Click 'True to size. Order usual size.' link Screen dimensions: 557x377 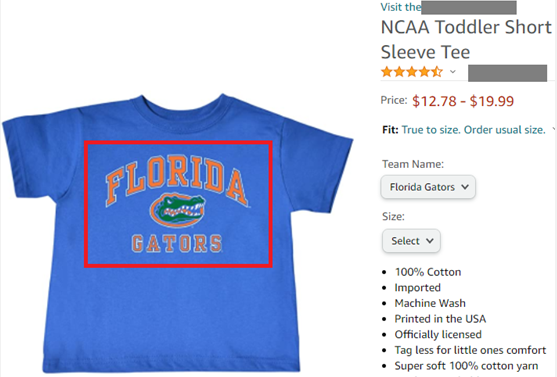[474, 130]
